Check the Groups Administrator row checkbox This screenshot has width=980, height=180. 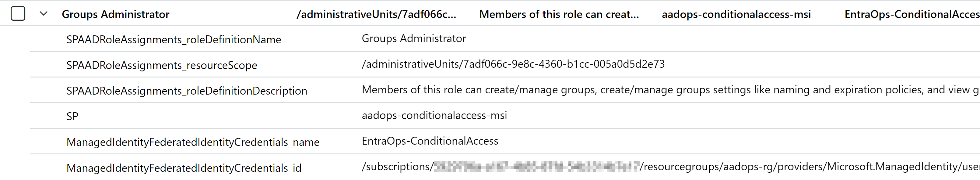18,14
